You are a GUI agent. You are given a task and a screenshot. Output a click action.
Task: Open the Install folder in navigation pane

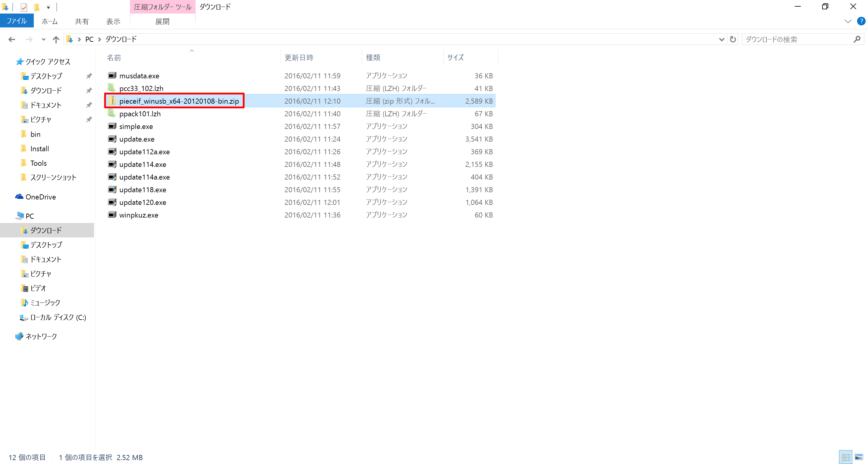click(x=39, y=149)
